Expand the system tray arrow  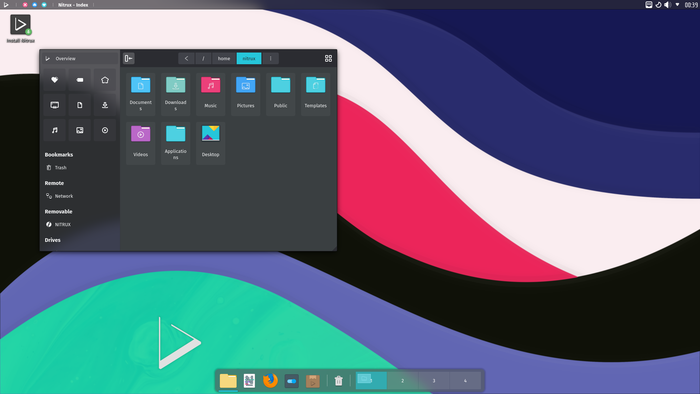point(678,4)
